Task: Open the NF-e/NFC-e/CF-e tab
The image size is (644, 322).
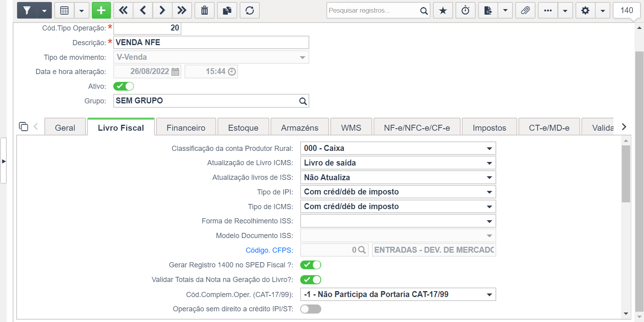Action: click(417, 128)
